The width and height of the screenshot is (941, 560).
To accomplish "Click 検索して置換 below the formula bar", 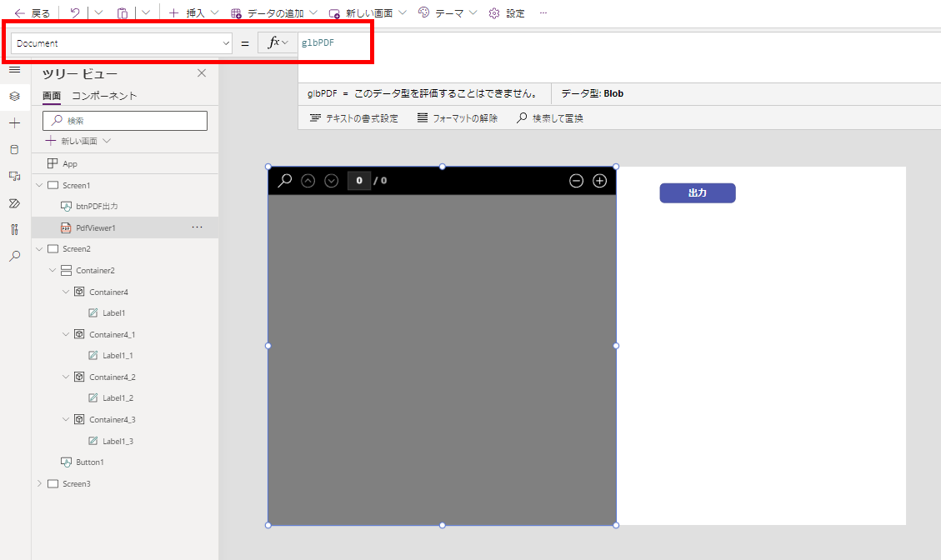I will [x=549, y=117].
